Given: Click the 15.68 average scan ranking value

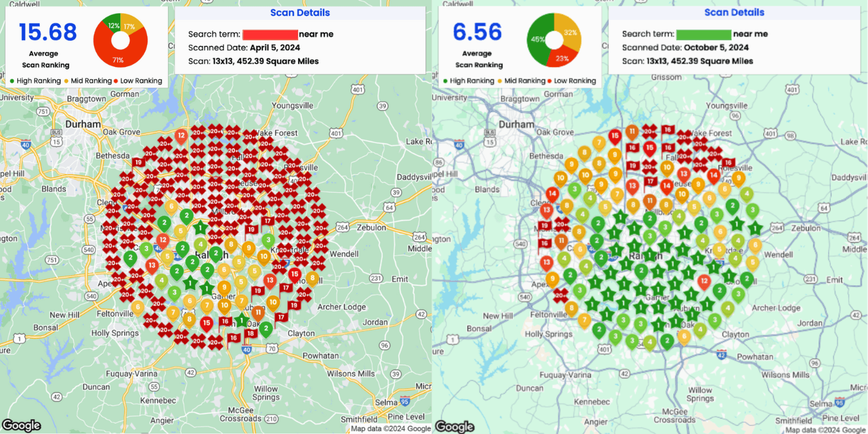Looking at the screenshot, I should (48, 32).
